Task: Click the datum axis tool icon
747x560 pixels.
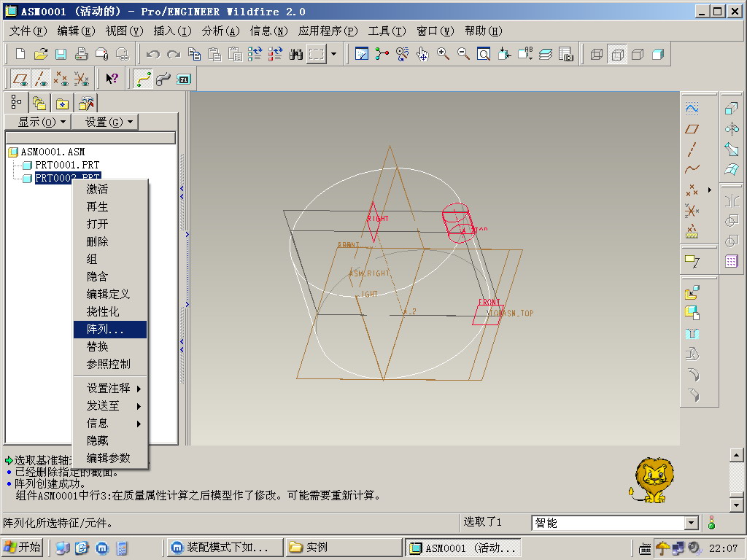Action: (x=692, y=149)
